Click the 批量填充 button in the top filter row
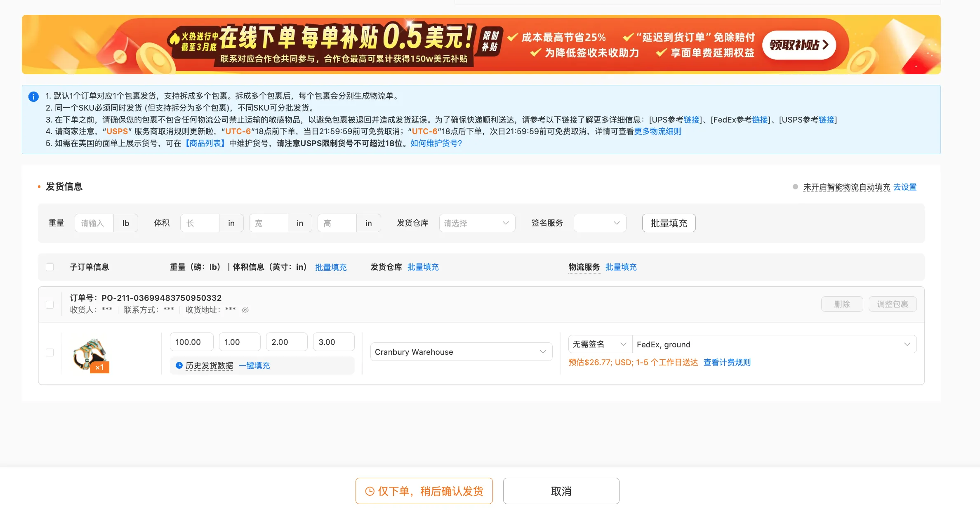This screenshot has height=514, width=980. 669,223
